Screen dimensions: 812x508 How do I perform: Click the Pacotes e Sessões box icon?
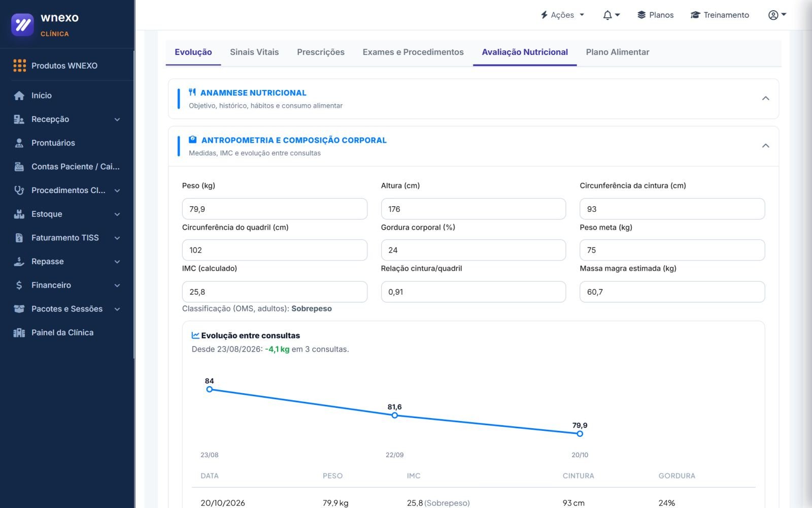click(x=19, y=309)
